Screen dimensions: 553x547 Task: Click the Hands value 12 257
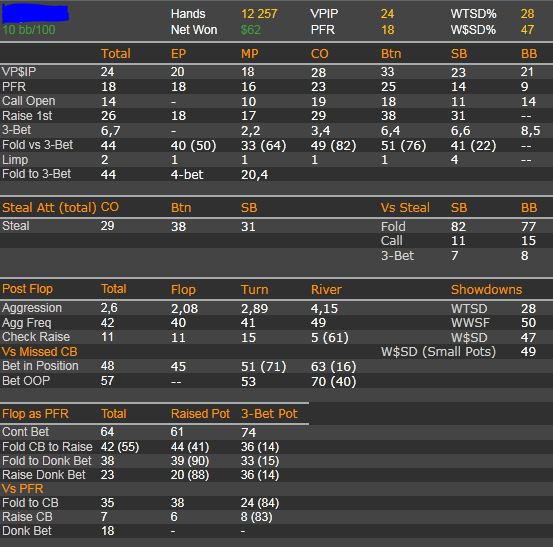pyautogui.click(x=259, y=14)
